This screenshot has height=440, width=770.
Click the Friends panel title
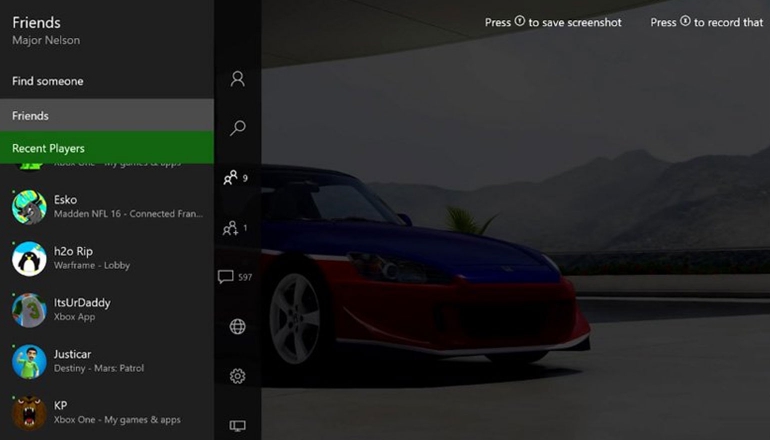pos(36,22)
